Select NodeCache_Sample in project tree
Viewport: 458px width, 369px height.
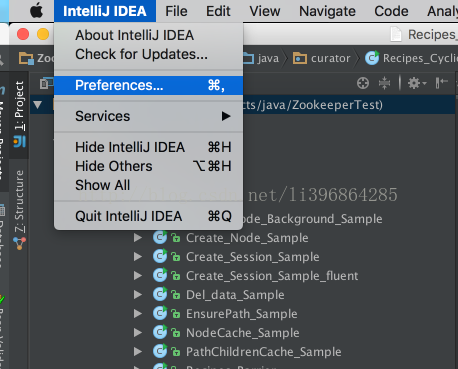pos(242,333)
